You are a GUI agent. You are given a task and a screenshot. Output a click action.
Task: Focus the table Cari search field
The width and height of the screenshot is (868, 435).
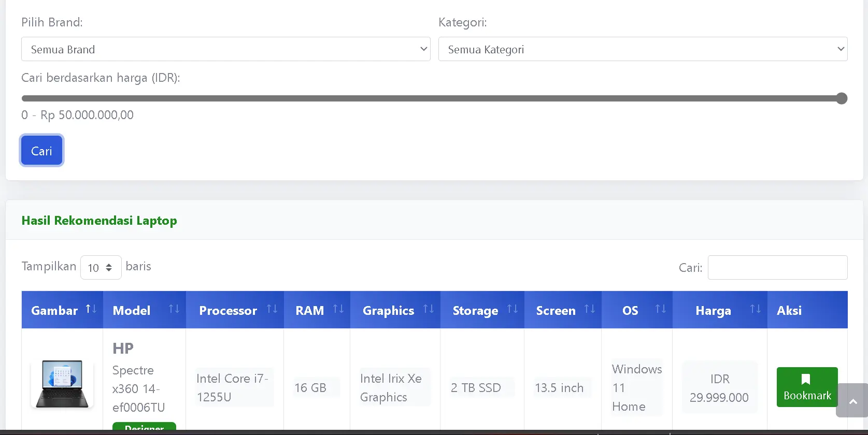click(777, 268)
